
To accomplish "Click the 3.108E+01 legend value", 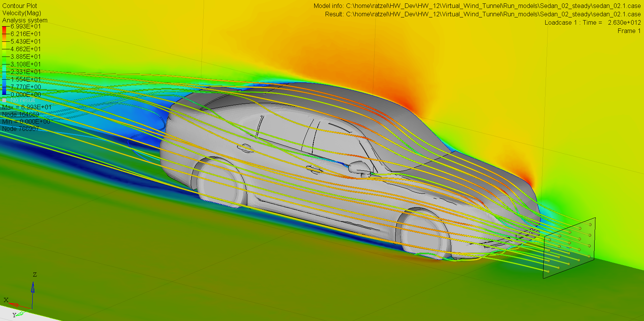I will [x=25, y=64].
